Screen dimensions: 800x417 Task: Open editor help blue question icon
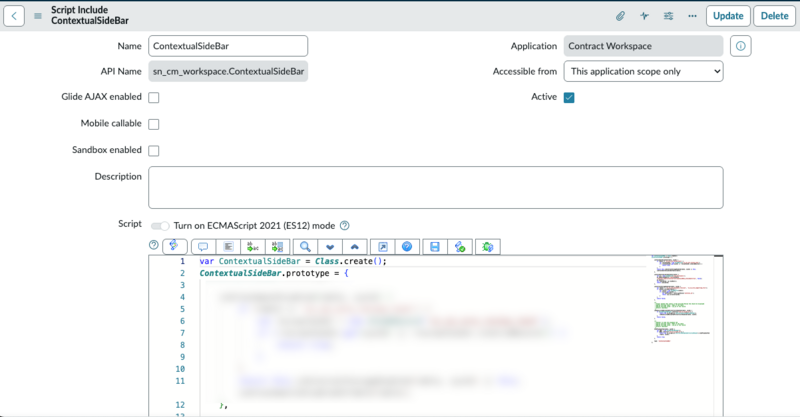pos(407,247)
